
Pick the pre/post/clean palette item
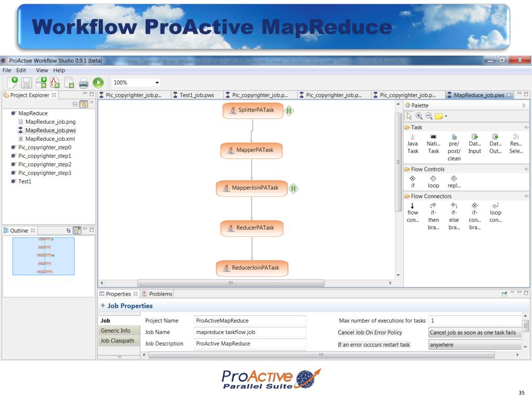click(x=454, y=148)
